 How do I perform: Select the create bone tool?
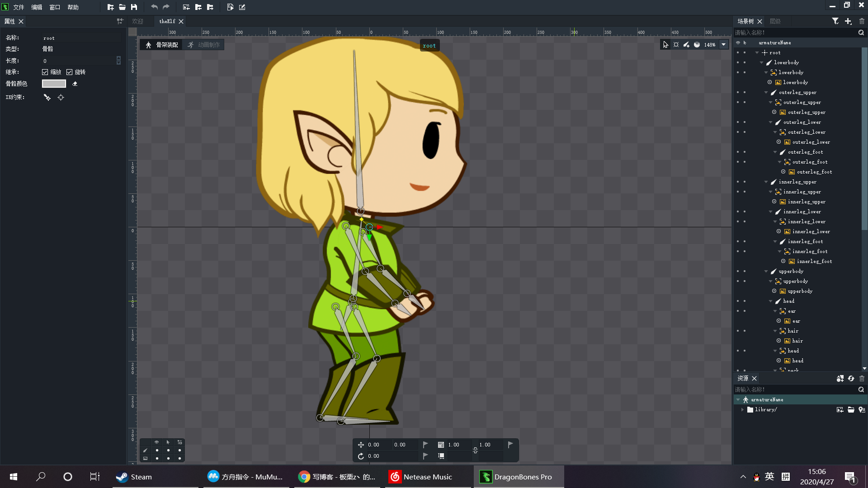tap(686, 45)
